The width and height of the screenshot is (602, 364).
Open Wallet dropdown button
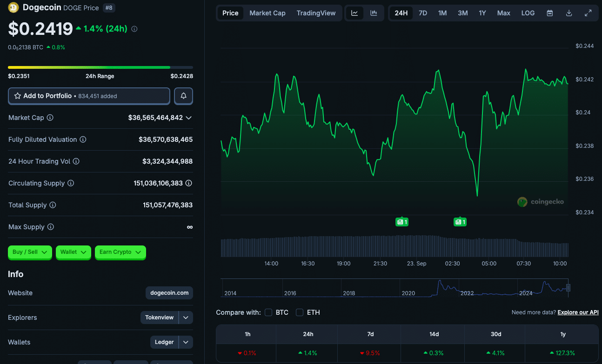pos(73,252)
